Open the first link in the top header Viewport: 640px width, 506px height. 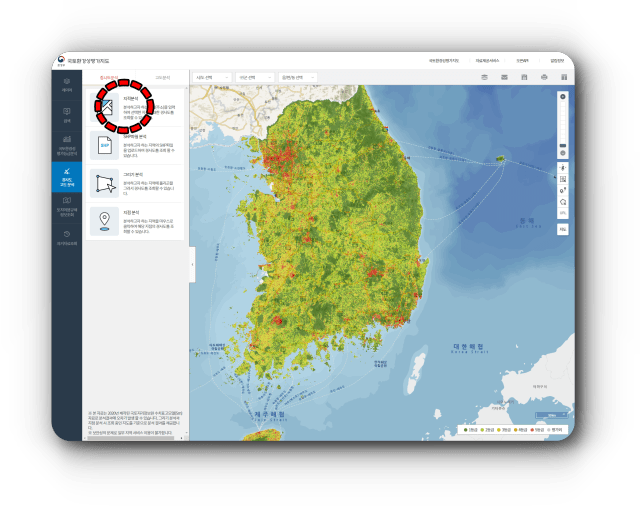point(444,61)
